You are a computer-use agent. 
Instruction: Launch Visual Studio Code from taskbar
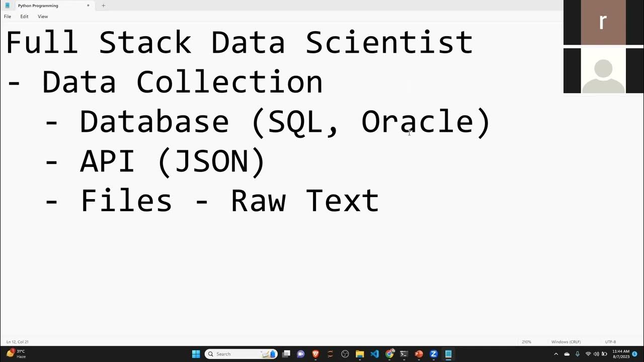pos(374,354)
